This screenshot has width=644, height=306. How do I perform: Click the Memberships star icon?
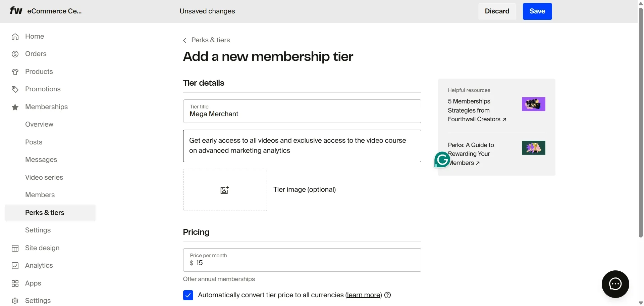[15, 107]
